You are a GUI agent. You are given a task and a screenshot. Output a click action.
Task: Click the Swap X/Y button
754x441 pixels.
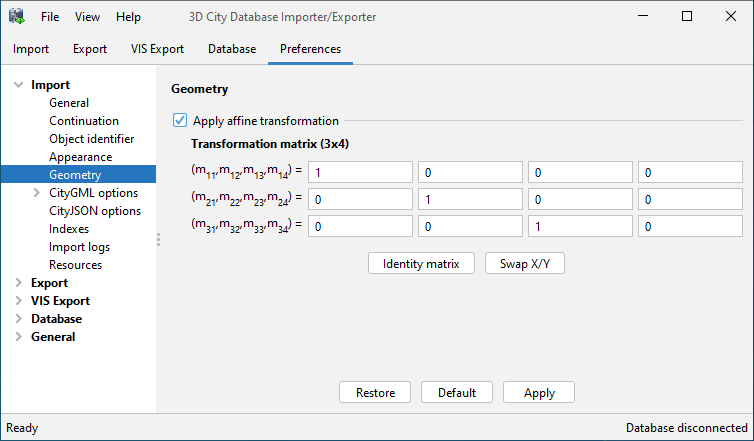[525, 264]
